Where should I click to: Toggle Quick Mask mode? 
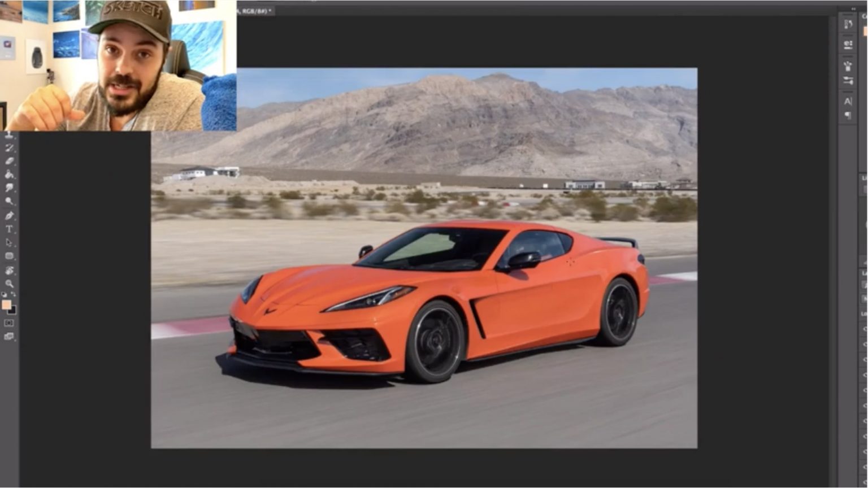click(9, 323)
